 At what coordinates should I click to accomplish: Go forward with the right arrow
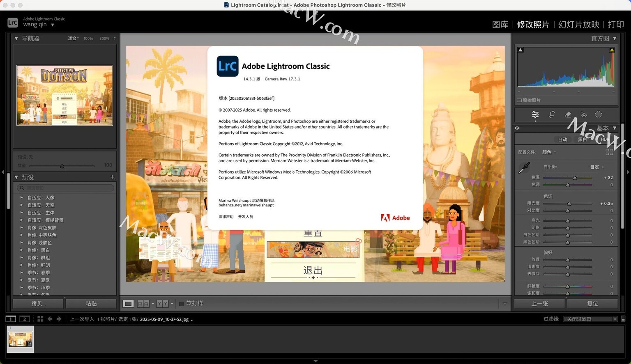(59, 319)
